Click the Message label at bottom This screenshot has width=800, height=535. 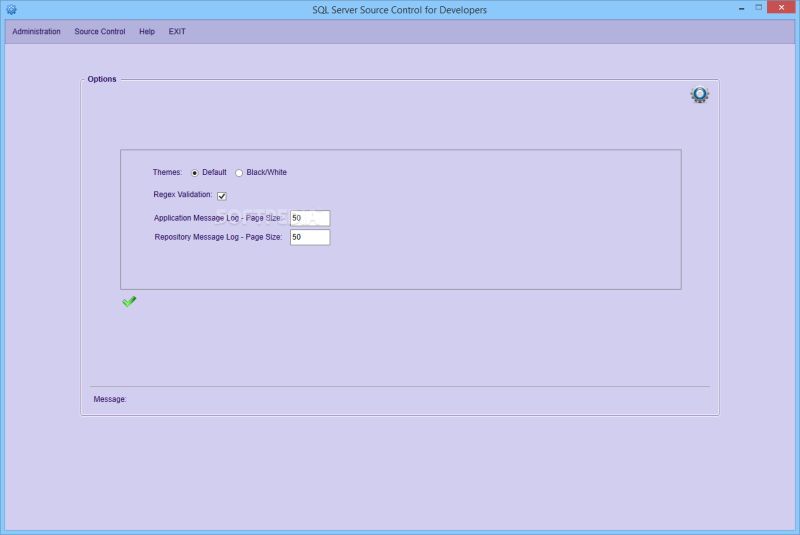[x=110, y=399]
